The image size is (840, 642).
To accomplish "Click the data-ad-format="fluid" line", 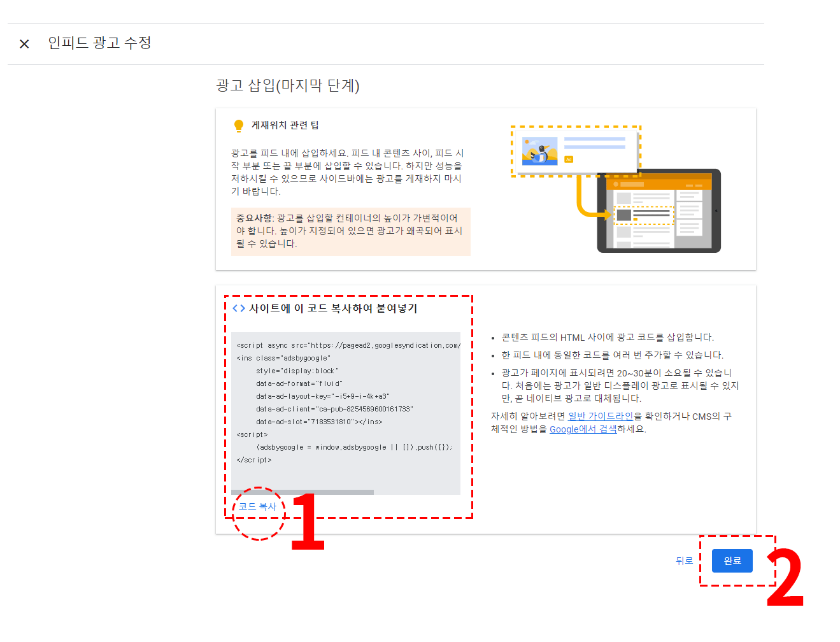I will pos(299,383).
